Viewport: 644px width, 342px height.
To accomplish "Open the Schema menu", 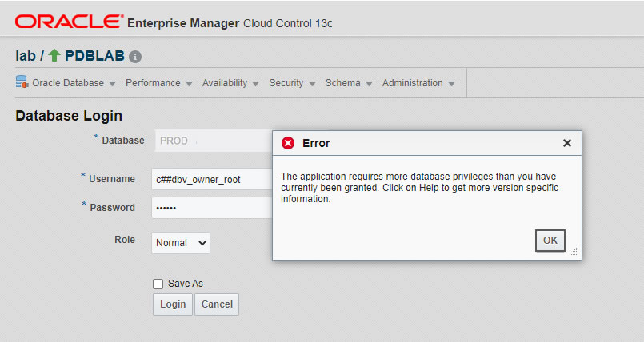I will point(349,83).
